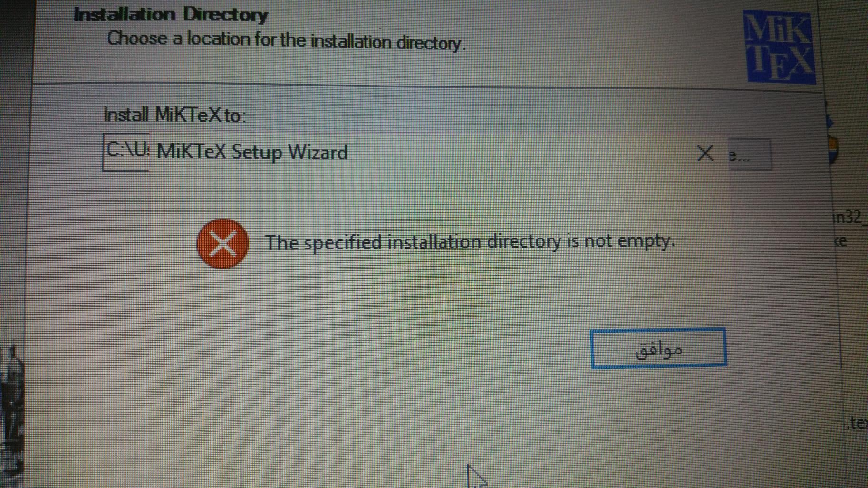Screen dimensions: 868x488
Task: Select the '.te' file item at right edge
Action: [858, 422]
